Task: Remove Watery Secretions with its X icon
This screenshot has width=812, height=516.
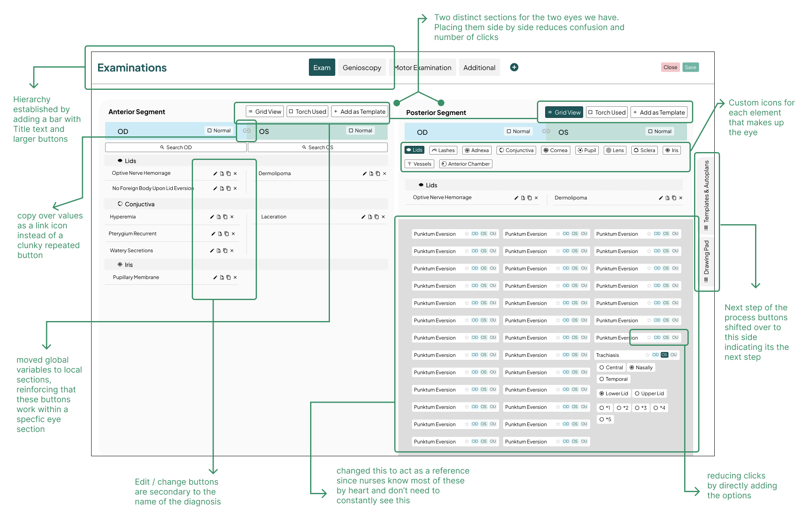Action: coord(232,251)
